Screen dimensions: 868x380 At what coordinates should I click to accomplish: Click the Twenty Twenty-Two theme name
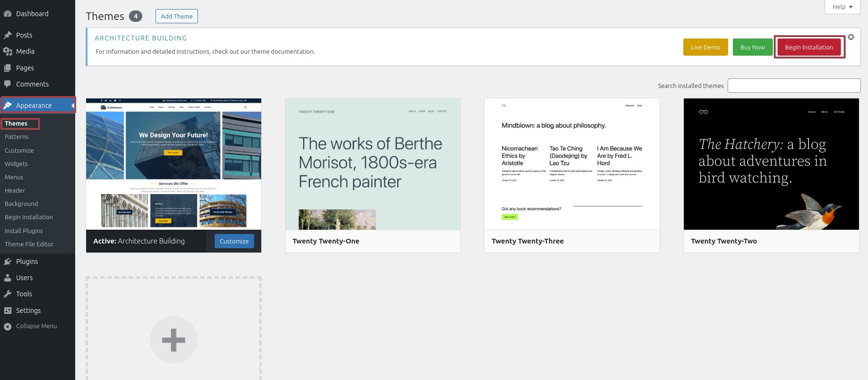724,241
